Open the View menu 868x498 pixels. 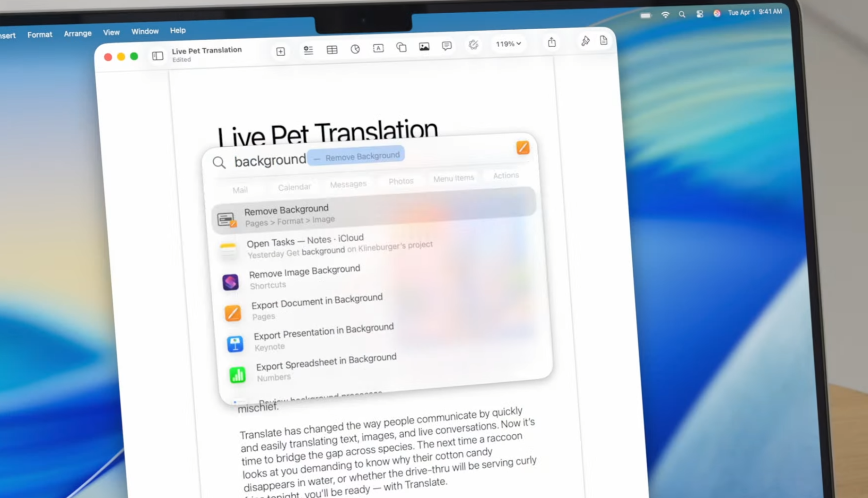111,32
